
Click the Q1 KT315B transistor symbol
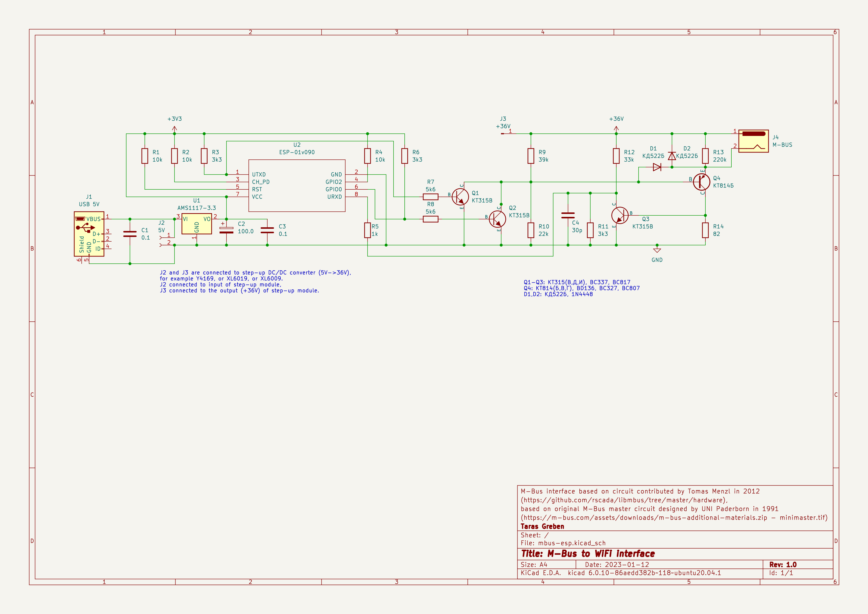(460, 197)
